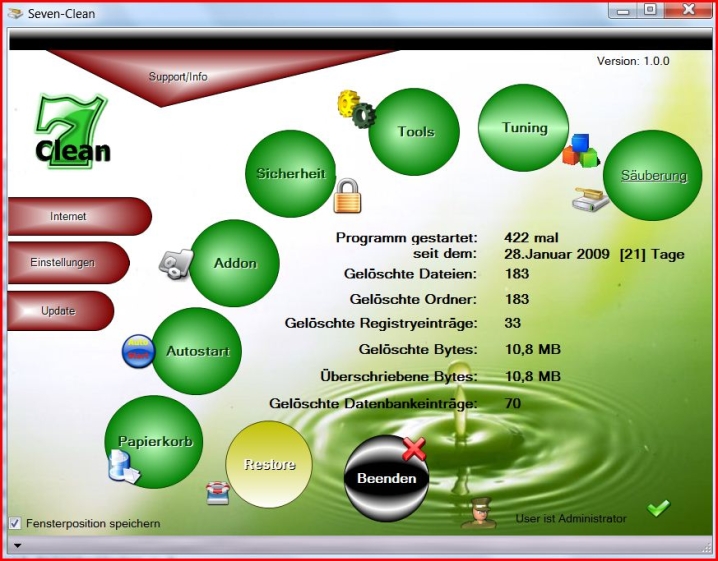The height and width of the screenshot is (561, 718).
Task: Toggle the Fensterposition speichern checkbox
Action: tap(15, 523)
